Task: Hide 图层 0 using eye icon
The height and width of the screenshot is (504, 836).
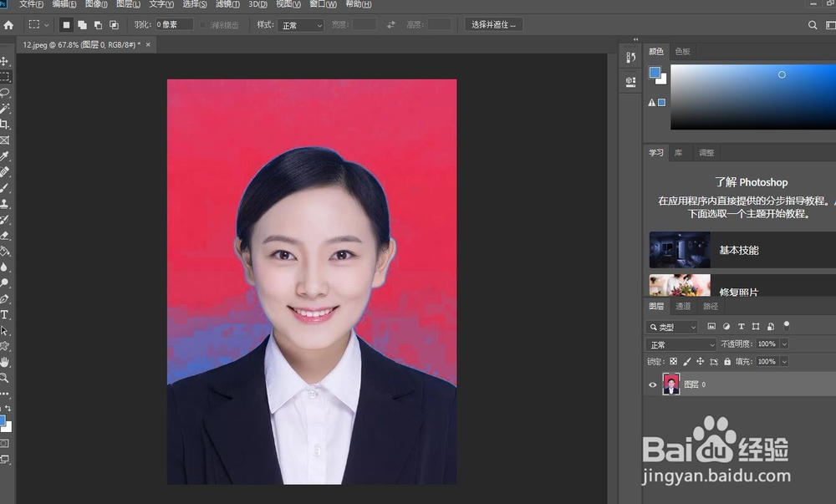Action: (x=653, y=384)
